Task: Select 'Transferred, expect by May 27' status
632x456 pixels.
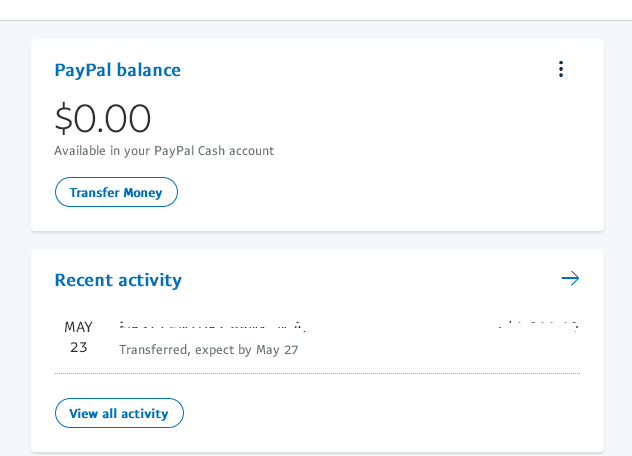Action: [208, 350]
